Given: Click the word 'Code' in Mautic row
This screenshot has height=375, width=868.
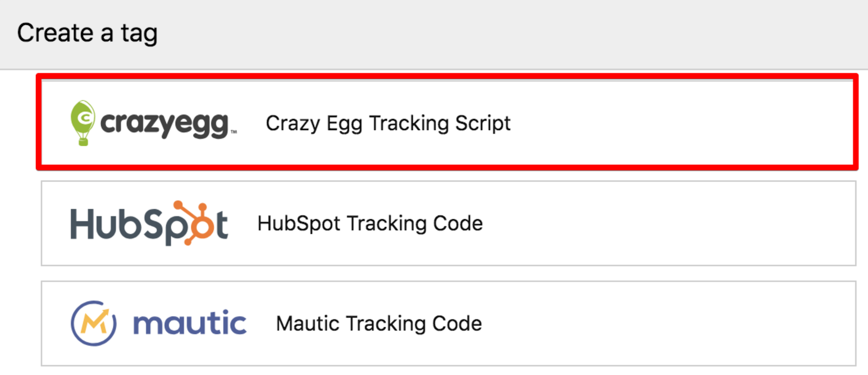Looking at the screenshot, I should click(x=457, y=323).
